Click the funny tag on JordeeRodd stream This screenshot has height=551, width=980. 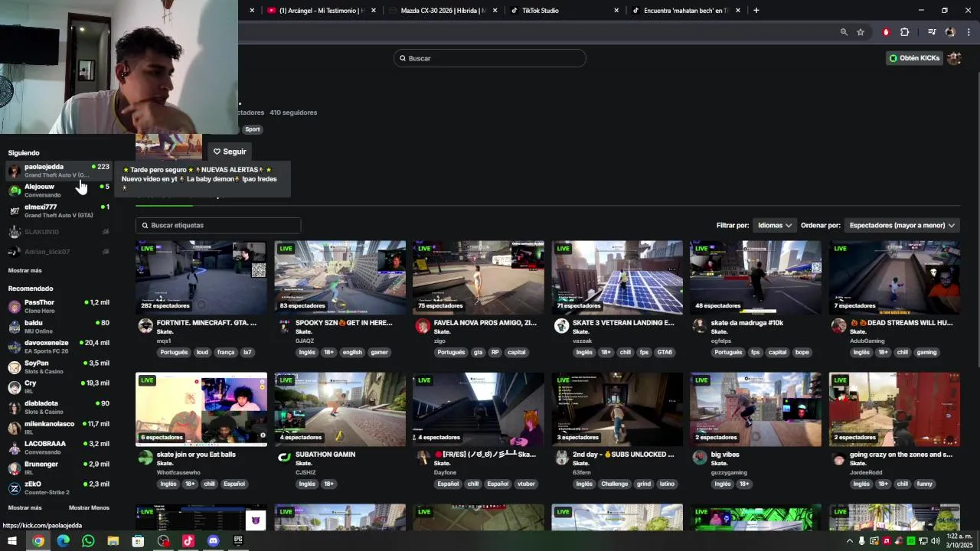click(x=925, y=484)
